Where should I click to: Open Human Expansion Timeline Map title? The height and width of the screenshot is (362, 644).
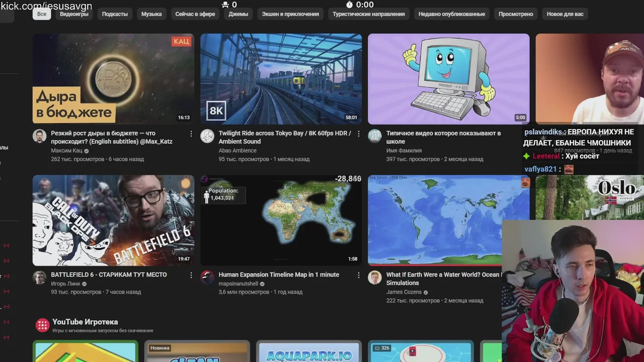pos(279,275)
